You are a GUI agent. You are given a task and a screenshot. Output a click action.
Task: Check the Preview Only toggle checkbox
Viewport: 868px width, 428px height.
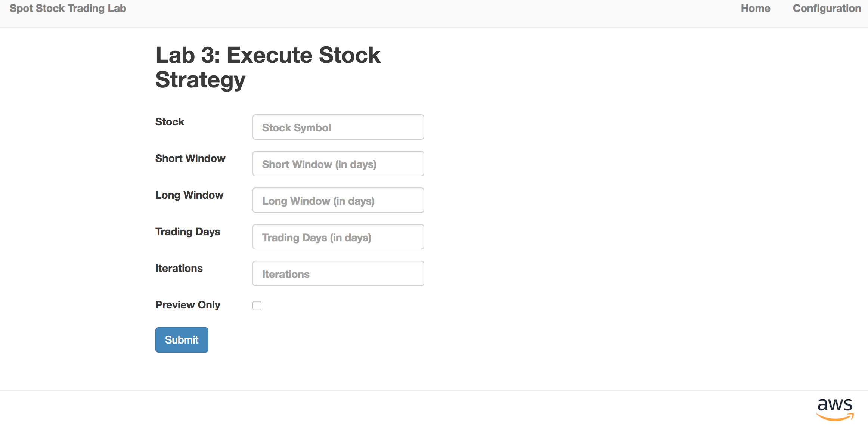257,306
